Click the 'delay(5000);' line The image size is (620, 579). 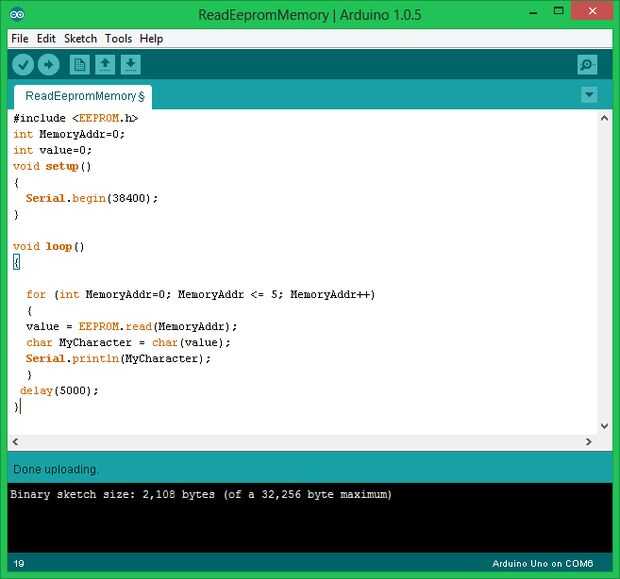[x=59, y=391]
